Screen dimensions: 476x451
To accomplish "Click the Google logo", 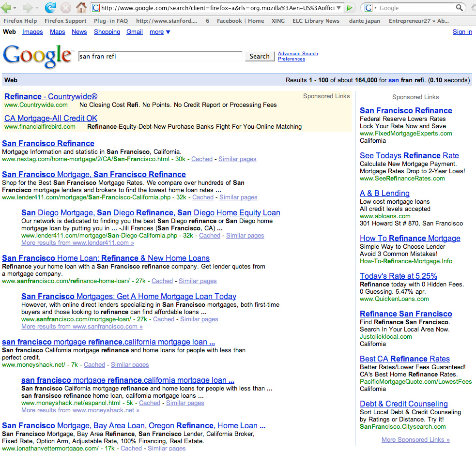I will (38, 56).
